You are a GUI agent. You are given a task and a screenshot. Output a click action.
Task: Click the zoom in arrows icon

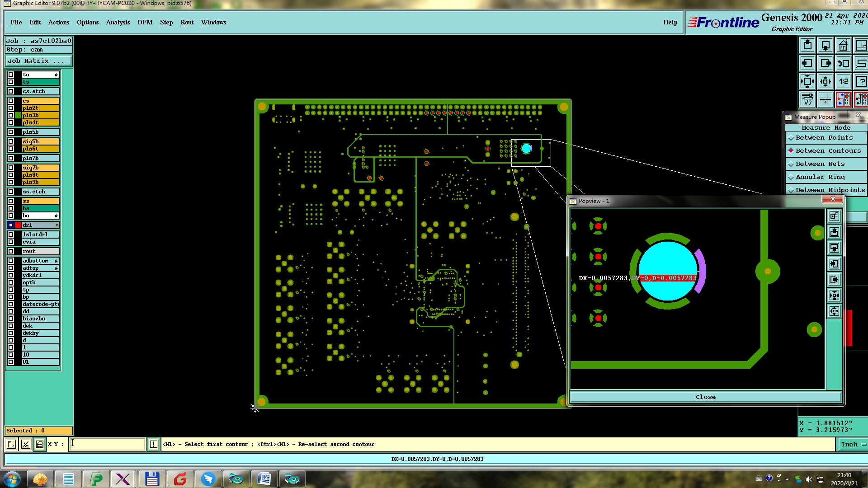click(807, 82)
